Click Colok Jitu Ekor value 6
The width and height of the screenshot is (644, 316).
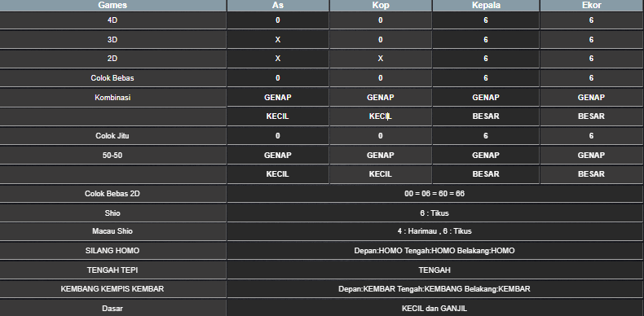pos(592,136)
